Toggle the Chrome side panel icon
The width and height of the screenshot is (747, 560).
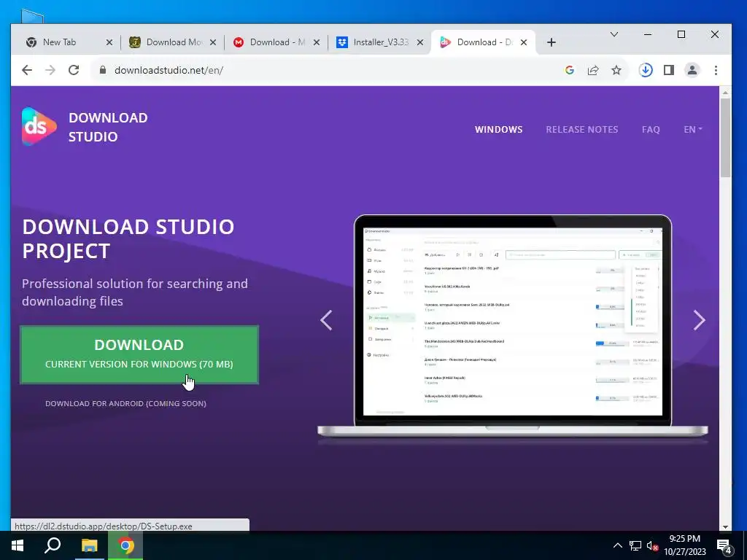(669, 70)
